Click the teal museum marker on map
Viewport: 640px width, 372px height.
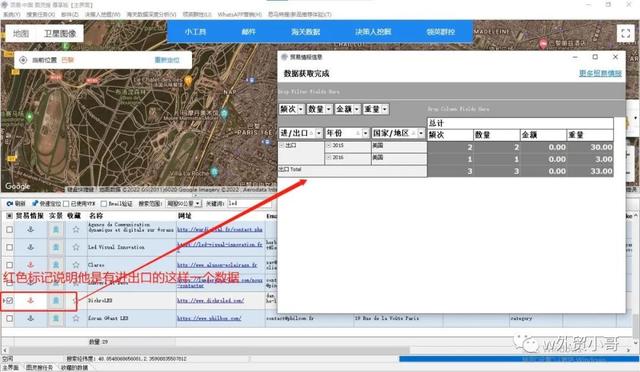coord(224,114)
